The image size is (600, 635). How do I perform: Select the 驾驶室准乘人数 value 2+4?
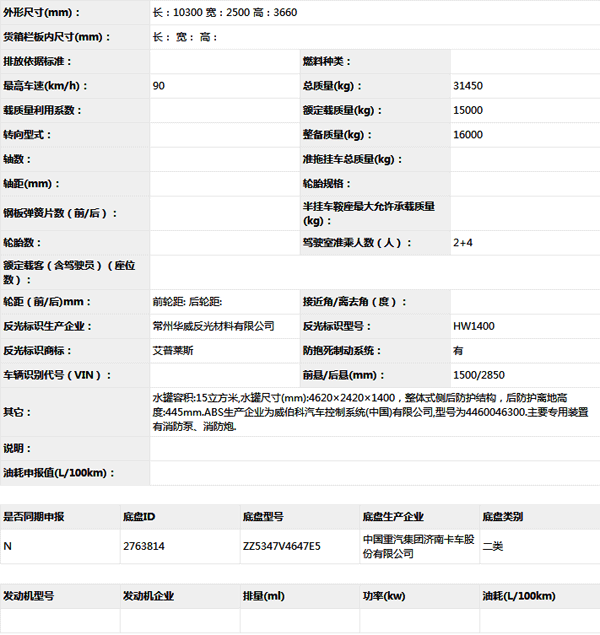coord(464,242)
